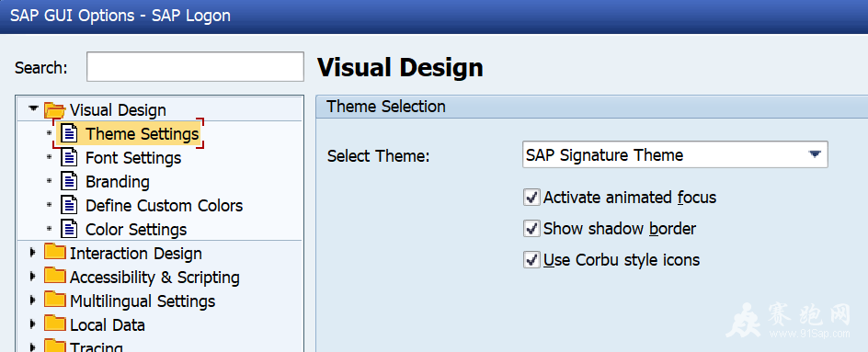
Task: Collapse the Visual Design tree node
Action: pos(33,108)
